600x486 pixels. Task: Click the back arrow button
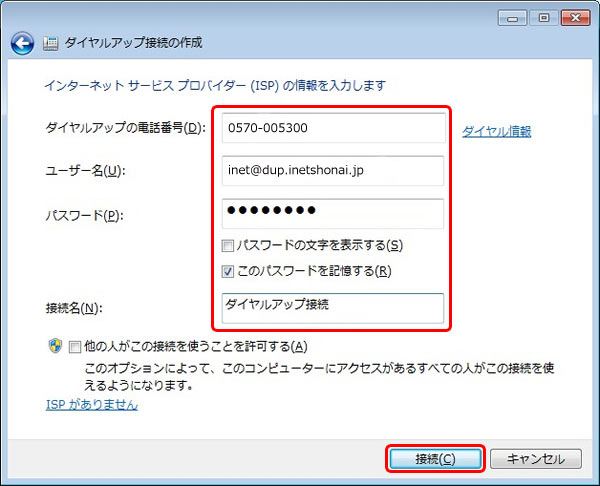point(22,44)
